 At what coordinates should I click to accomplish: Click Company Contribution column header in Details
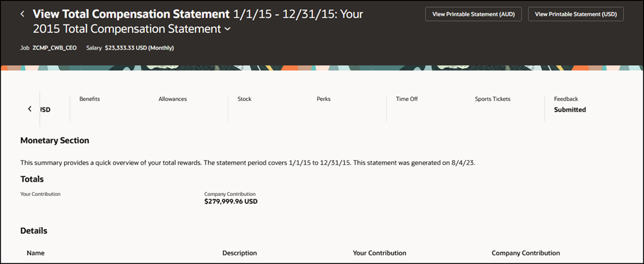pos(526,253)
